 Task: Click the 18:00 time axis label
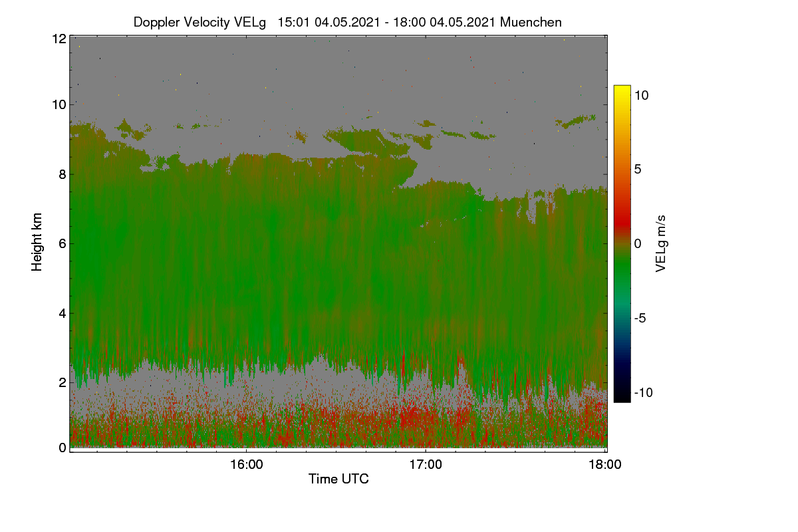point(605,464)
